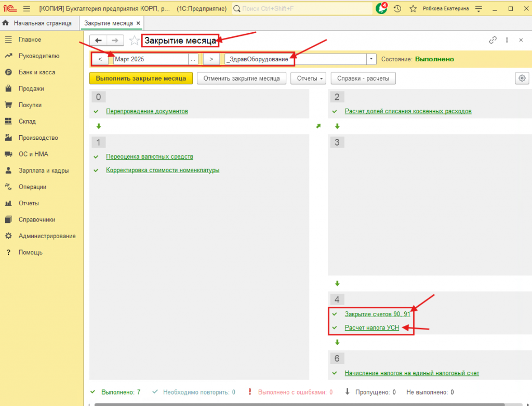532x406 pixels.
Task: Click the search field Поиск Ctrl+Shift+F
Action: (302, 8)
